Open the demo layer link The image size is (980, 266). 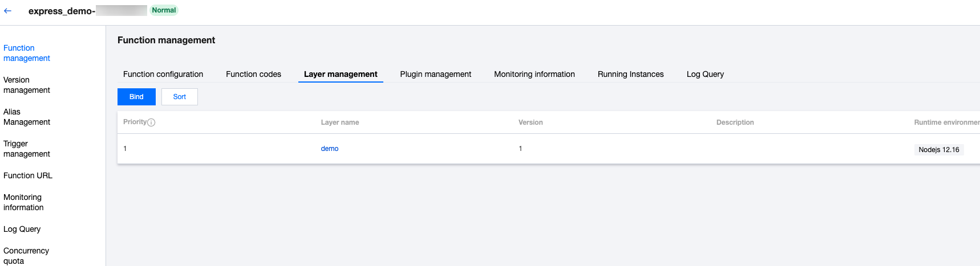329,149
